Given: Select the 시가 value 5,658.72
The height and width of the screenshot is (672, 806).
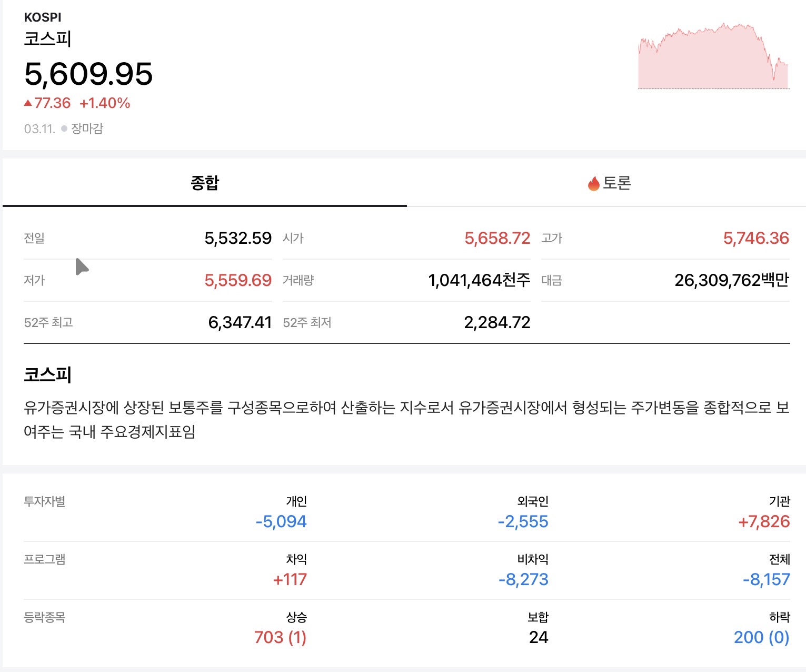Looking at the screenshot, I should (497, 238).
